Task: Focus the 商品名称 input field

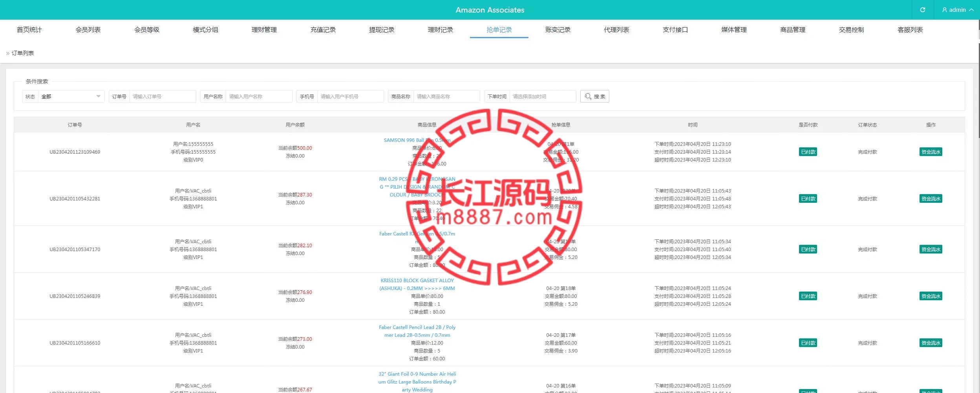Action: tap(446, 96)
